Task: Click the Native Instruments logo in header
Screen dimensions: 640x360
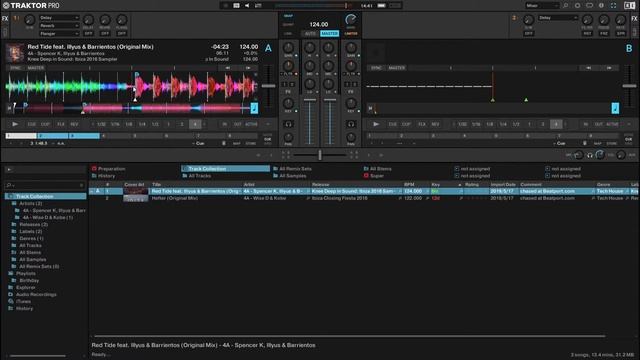Action: (629, 6)
